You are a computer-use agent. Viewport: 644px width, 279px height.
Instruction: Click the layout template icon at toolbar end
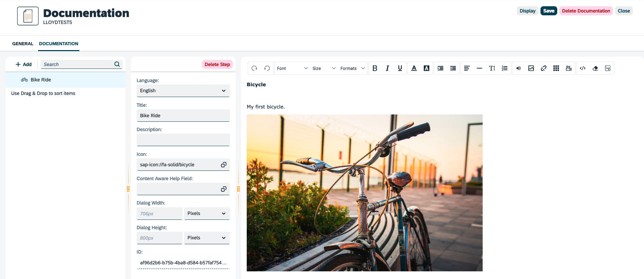click(608, 68)
